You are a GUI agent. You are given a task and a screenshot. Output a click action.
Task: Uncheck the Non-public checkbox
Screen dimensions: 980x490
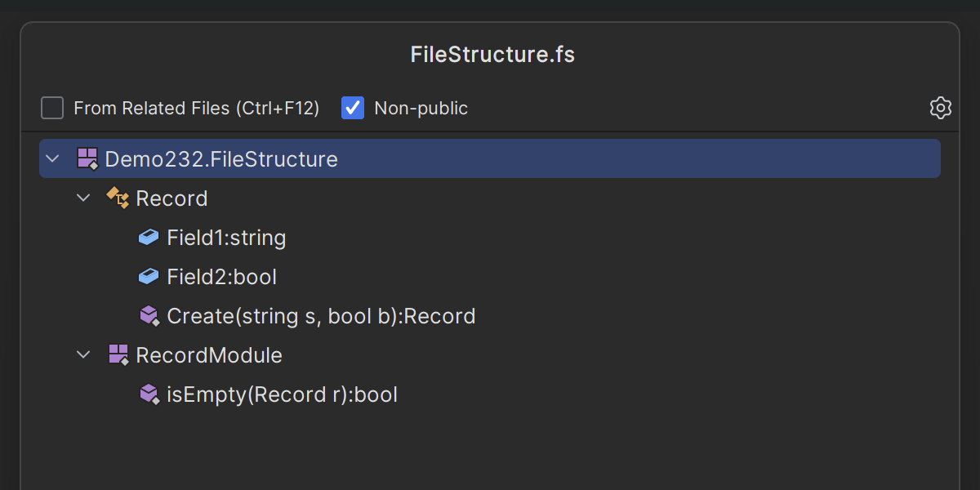coord(353,108)
